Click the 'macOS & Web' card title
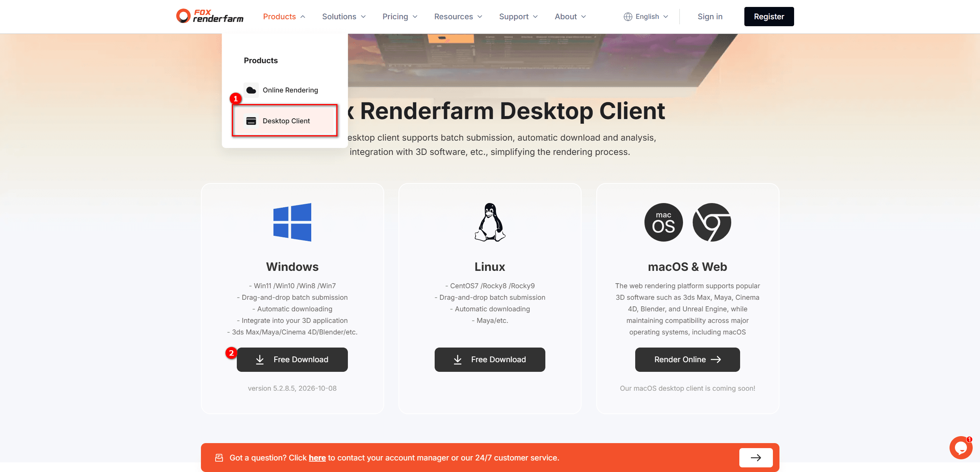The width and height of the screenshot is (980, 472). coord(688,267)
